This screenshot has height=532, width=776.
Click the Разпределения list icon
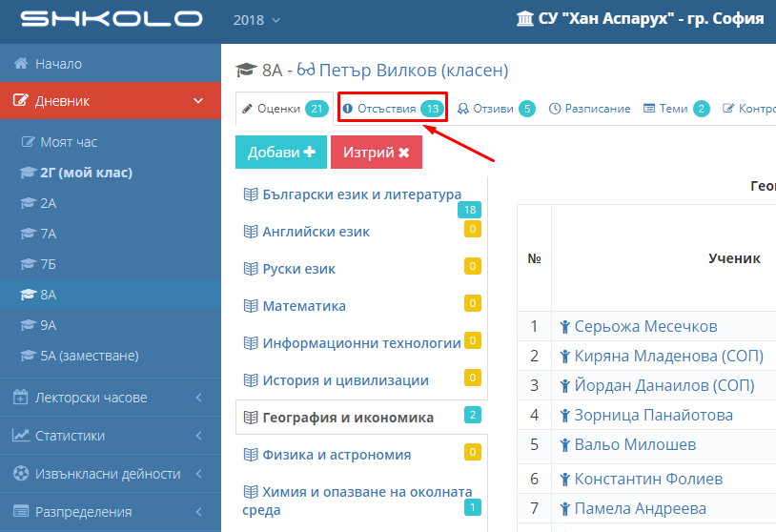click(21, 511)
